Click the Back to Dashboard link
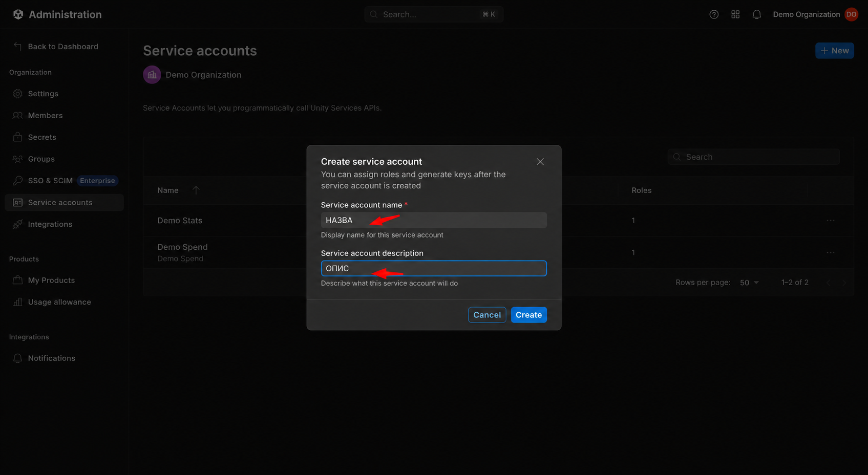 (63, 47)
